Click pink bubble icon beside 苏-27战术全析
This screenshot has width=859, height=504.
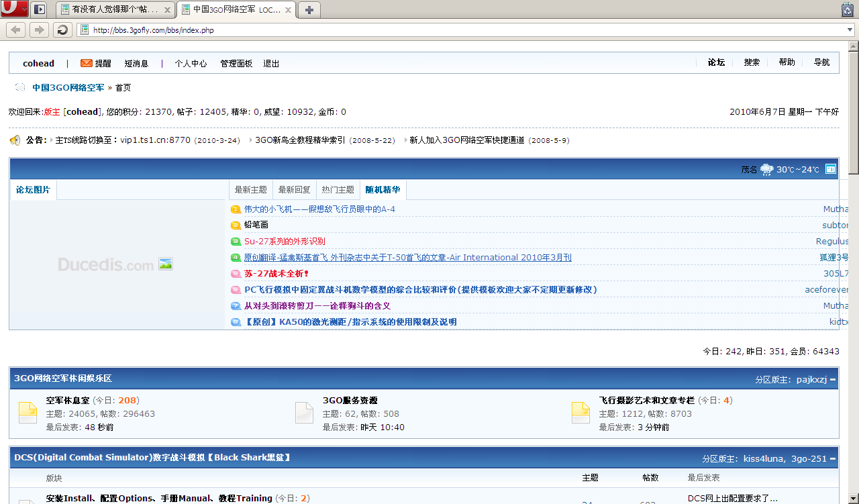(236, 274)
